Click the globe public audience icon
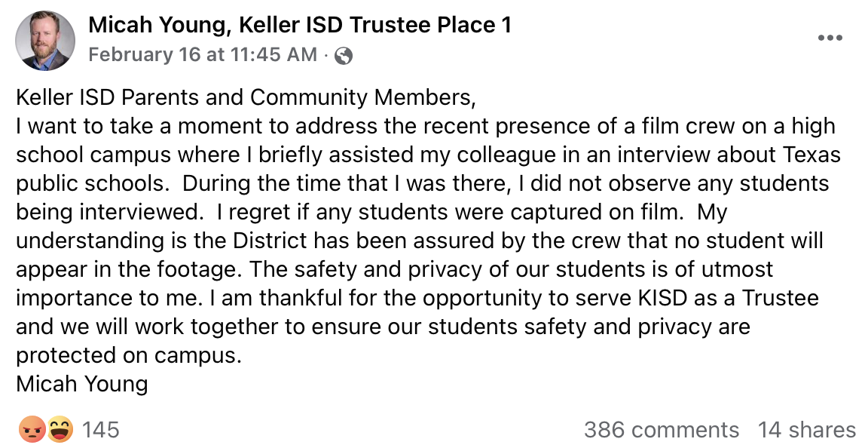The image size is (868, 448). point(343,56)
